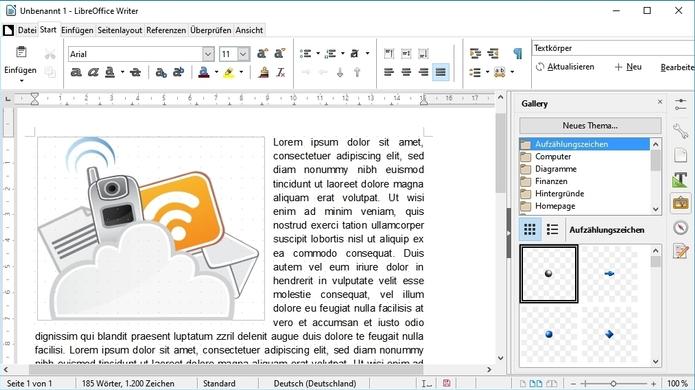Toggle justified paragraph alignment

[x=441, y=72]
